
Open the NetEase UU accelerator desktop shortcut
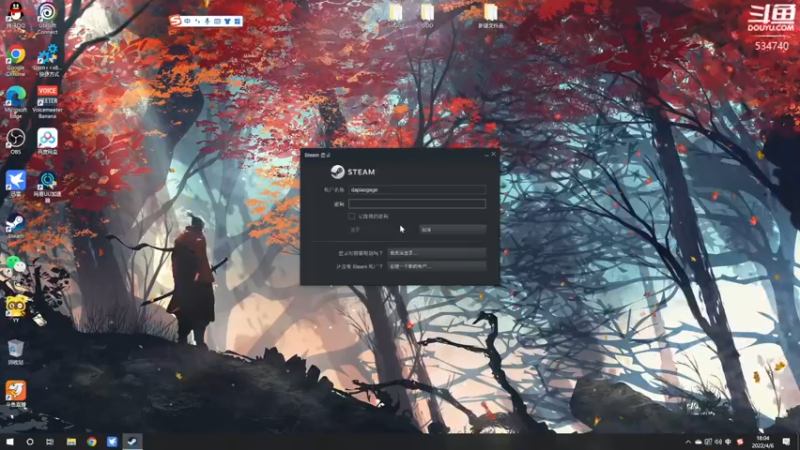click(47, 186)
